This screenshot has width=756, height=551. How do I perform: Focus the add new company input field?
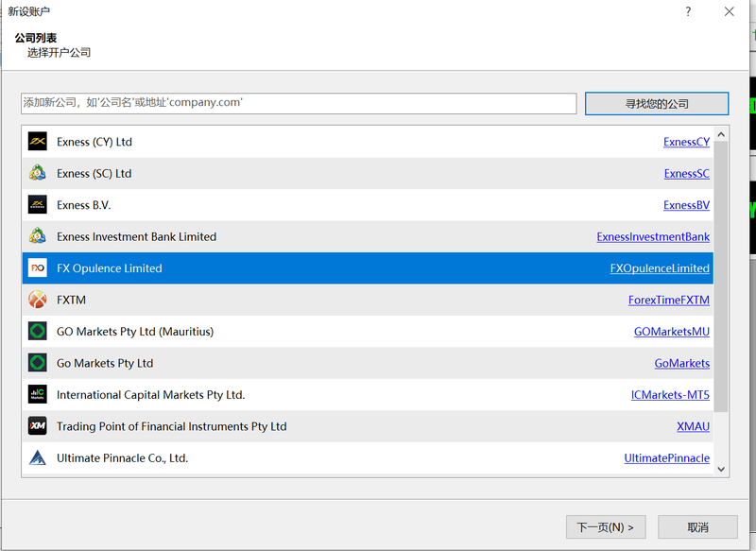coord(299,103)
